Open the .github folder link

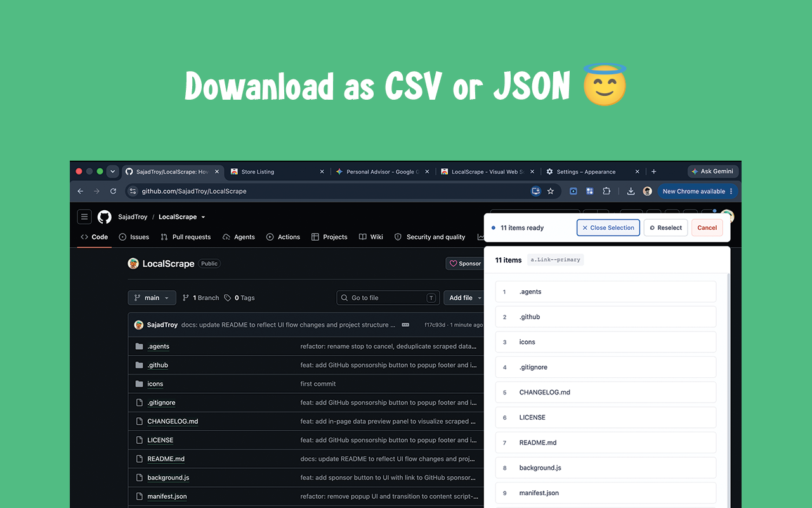(x=158, y=365)
